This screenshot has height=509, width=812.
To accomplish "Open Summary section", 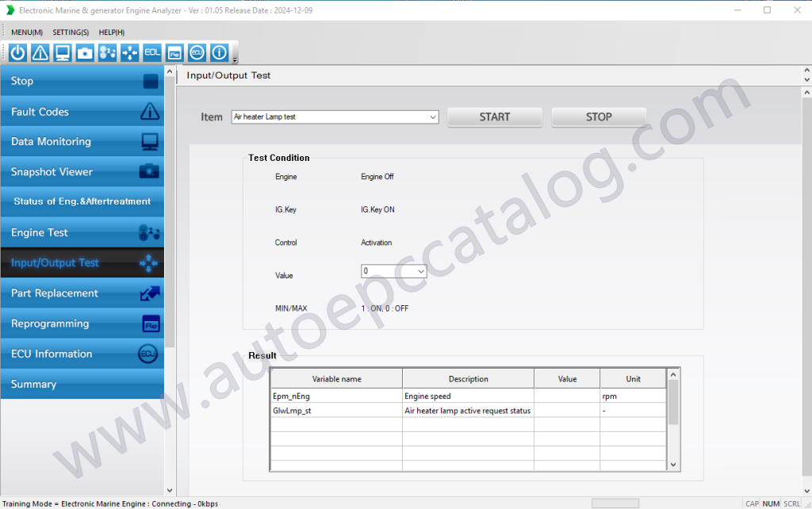I will point(82,385).
